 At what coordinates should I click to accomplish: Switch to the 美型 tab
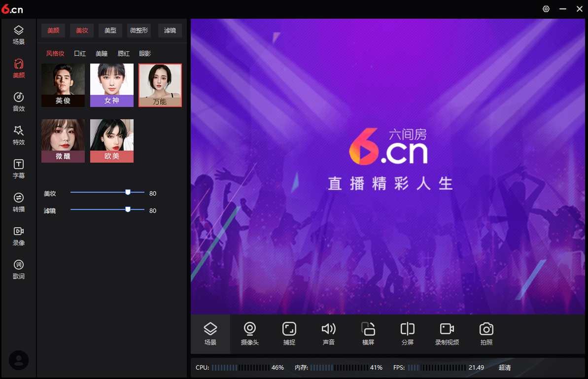click(x=110, y=31)
